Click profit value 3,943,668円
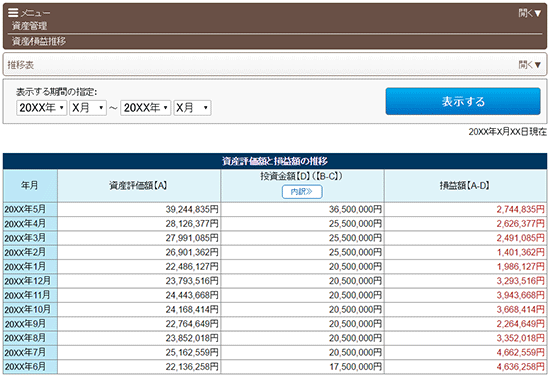550x377 pixels. 521,295
